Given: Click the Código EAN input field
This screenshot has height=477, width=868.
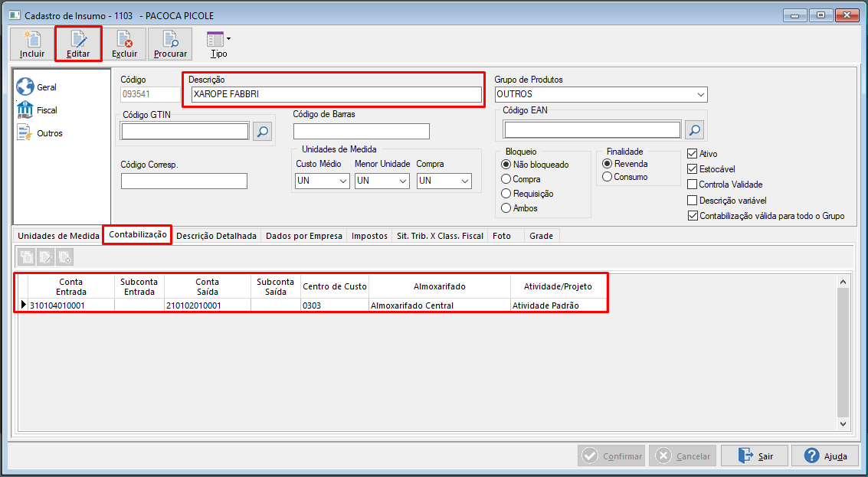Looking at the screenshot, I should pyautogui.click(x=592, y=130).
